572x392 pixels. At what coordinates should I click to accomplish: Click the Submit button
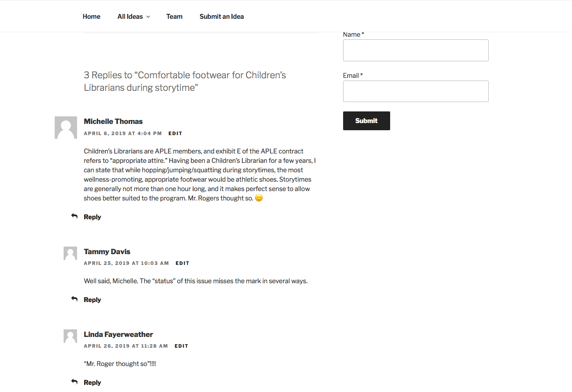click(366, 121)
